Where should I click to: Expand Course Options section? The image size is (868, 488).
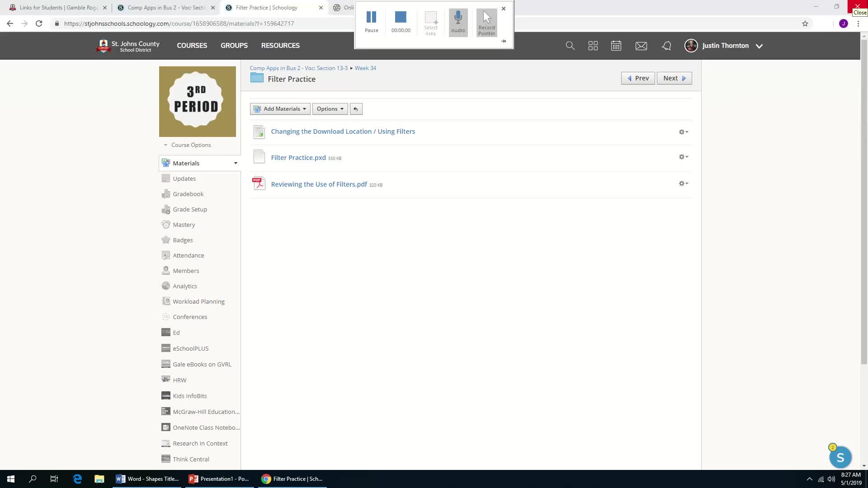[x=166, y=145]
